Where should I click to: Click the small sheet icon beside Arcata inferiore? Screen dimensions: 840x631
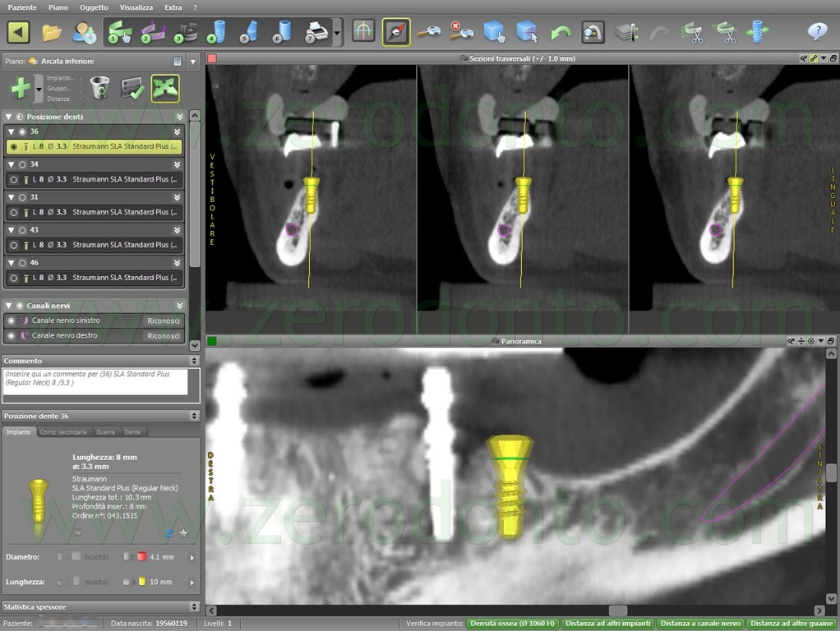178,61
